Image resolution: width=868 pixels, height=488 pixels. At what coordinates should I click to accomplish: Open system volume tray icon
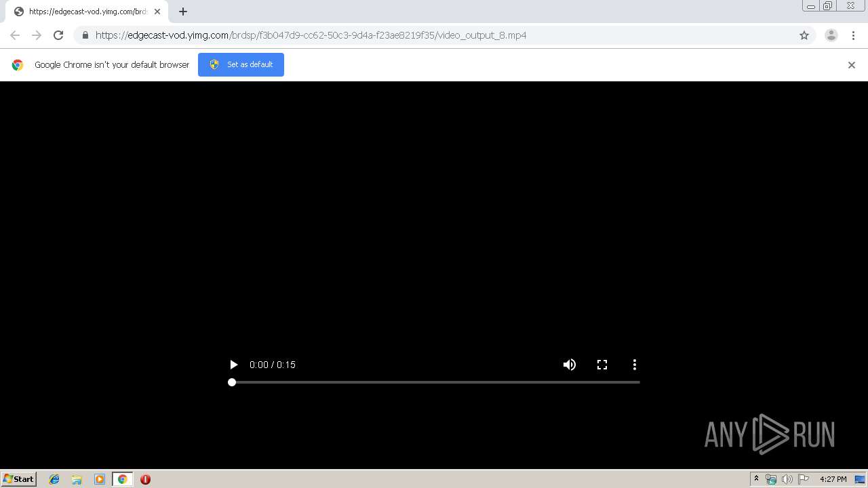pyautogui.click(x=787, y=479)
